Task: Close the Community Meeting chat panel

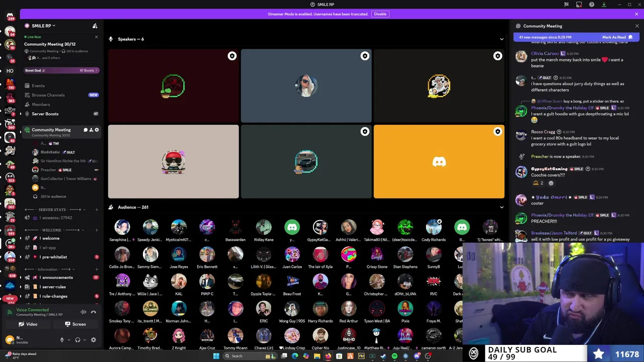Action: (x=637, y=26)
